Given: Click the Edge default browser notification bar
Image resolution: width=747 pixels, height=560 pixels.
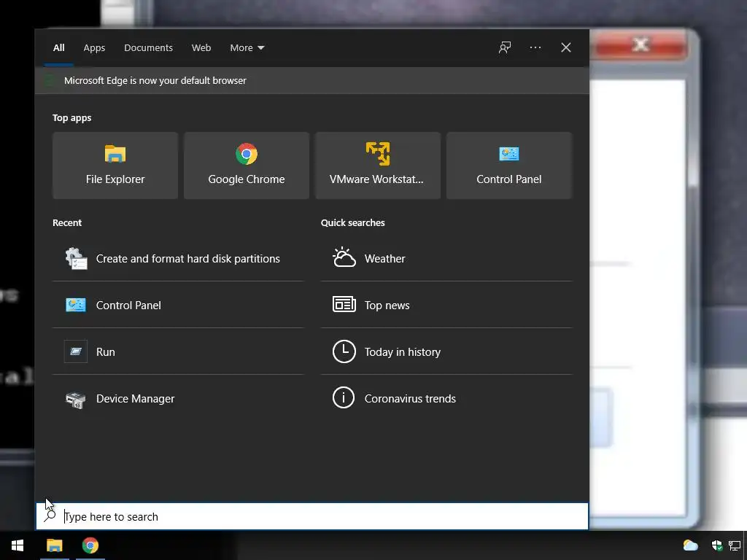Looking at the screenshot, I should 312,80.
